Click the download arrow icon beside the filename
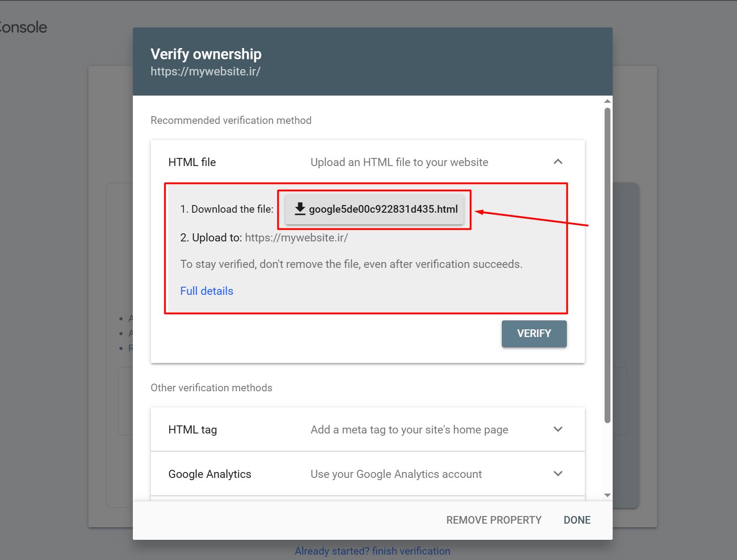Screen dimensions: 737x560 click(x=300, y=209)
